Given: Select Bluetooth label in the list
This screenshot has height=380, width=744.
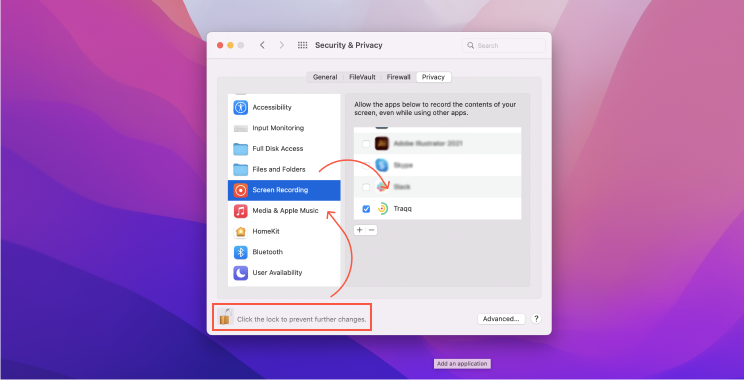Looking at the screenshot, I should coord(268,252).
